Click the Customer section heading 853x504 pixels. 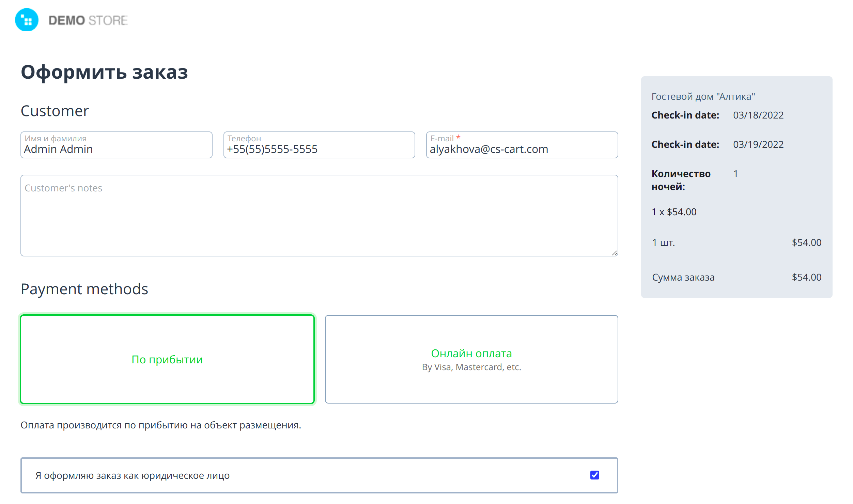coord(55,111)
